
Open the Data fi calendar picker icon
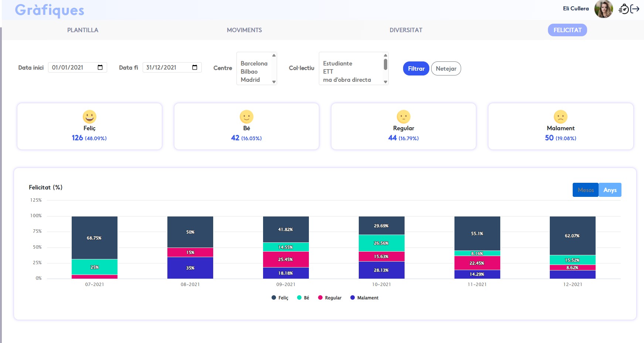pyautogui.click(x=195, y=67)
